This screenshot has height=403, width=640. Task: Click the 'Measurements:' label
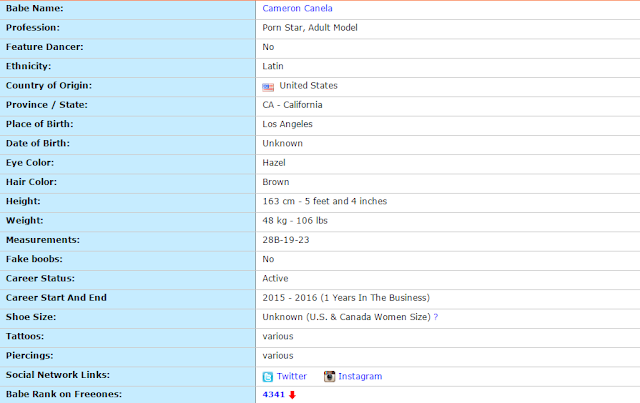tap(43, 240)
